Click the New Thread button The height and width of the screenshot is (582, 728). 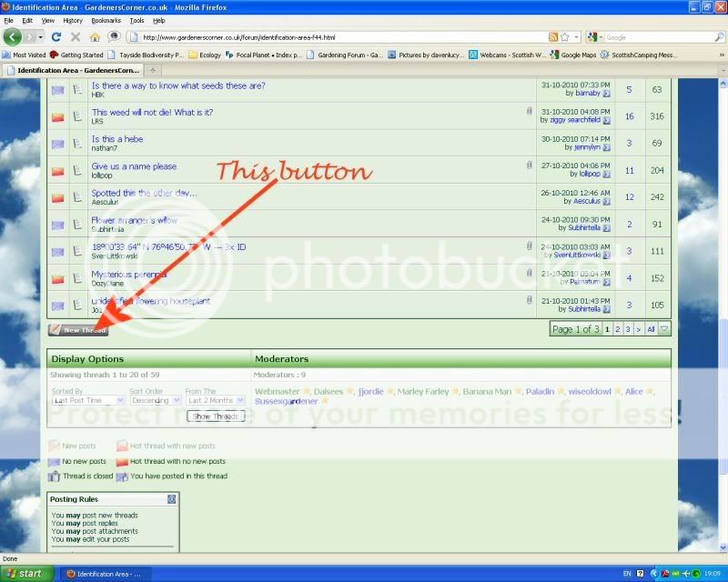[77, 330]
